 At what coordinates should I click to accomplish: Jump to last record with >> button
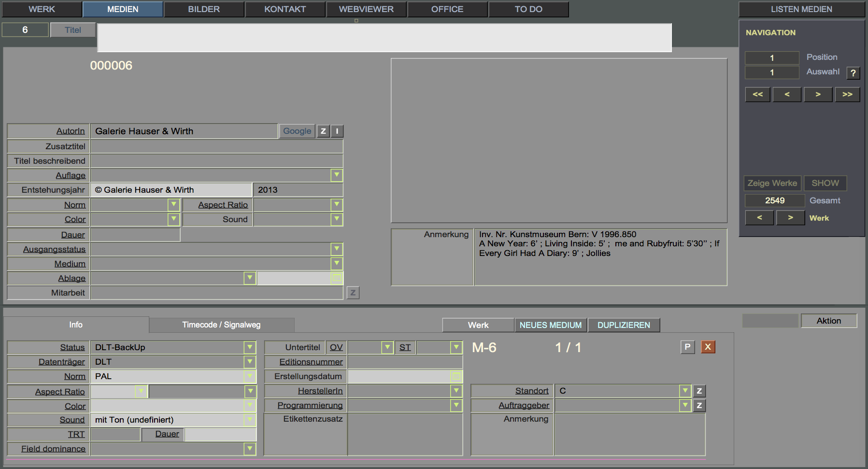click(847, 94)
